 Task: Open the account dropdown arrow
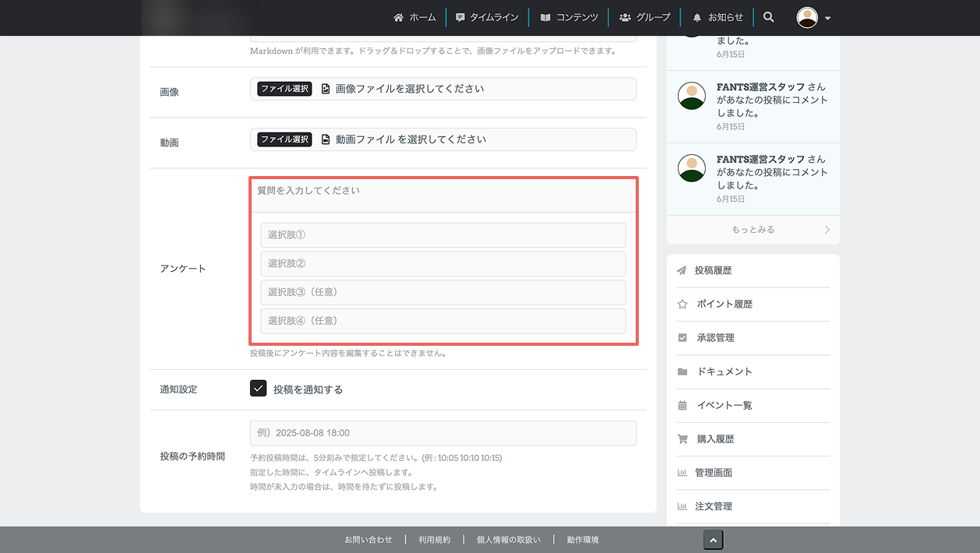tap(827, 18)
